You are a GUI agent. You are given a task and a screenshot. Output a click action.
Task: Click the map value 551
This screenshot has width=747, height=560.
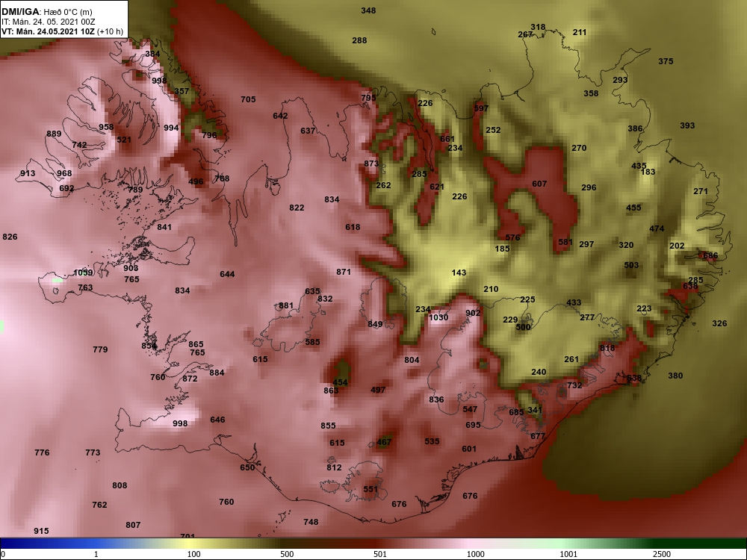coord(371,489)
